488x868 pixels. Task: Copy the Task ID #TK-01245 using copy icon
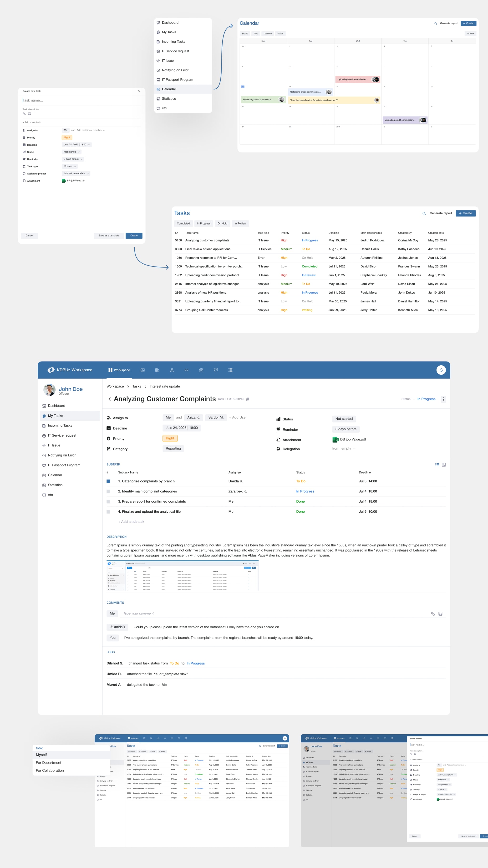(x=248, y=399)
